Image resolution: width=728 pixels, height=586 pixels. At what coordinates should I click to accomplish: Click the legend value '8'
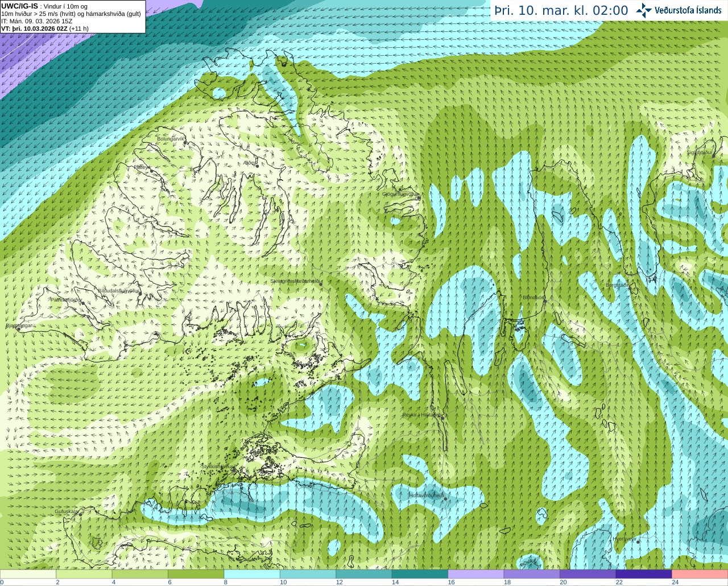coord(226,582)
